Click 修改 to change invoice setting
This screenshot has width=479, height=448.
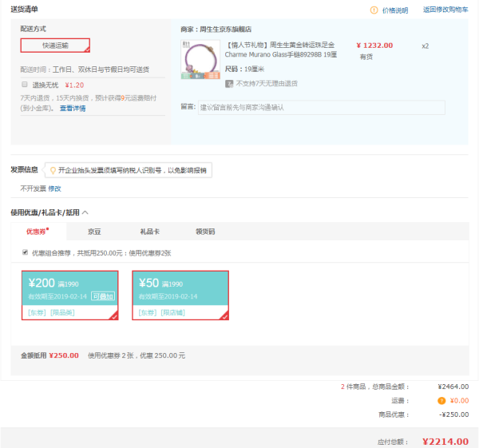click(x=54, y=188)
